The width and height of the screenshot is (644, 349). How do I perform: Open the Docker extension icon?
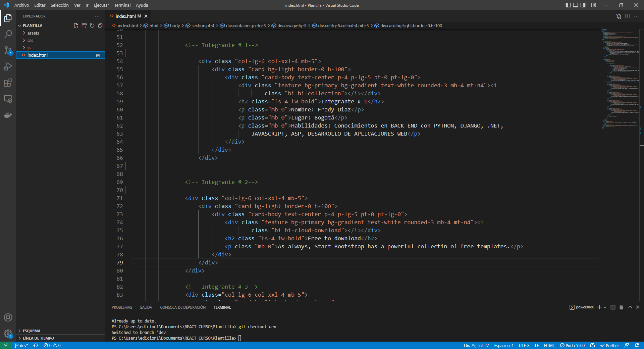point(8,115)
